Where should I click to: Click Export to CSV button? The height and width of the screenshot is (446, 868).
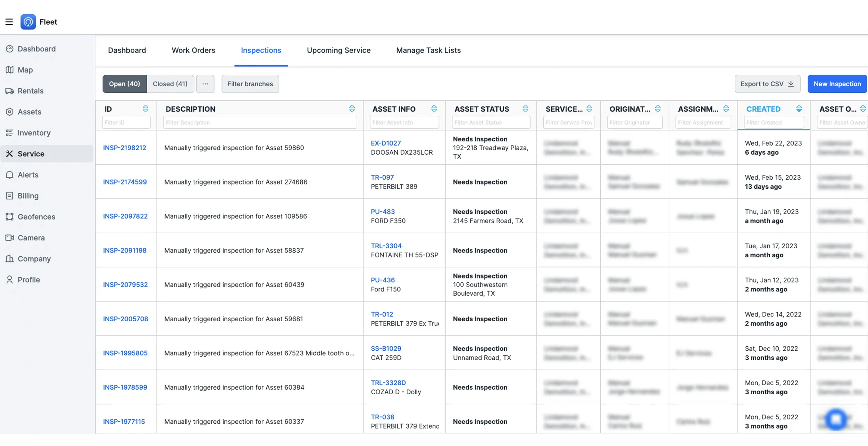click(x=767, y=84)
